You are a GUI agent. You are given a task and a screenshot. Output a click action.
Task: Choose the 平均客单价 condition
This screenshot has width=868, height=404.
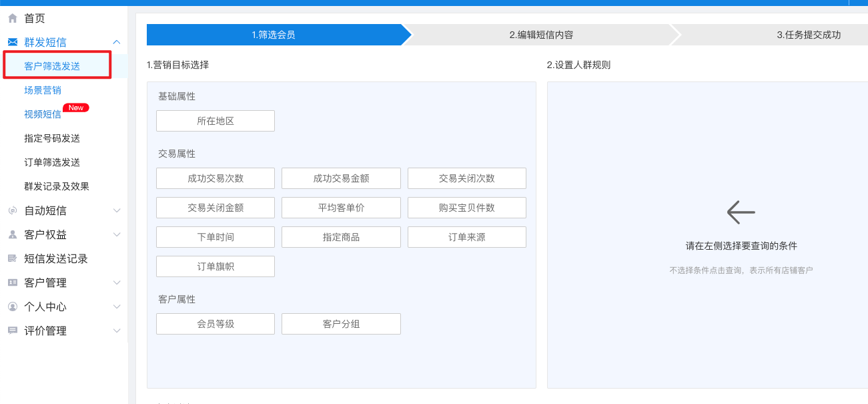341,208
